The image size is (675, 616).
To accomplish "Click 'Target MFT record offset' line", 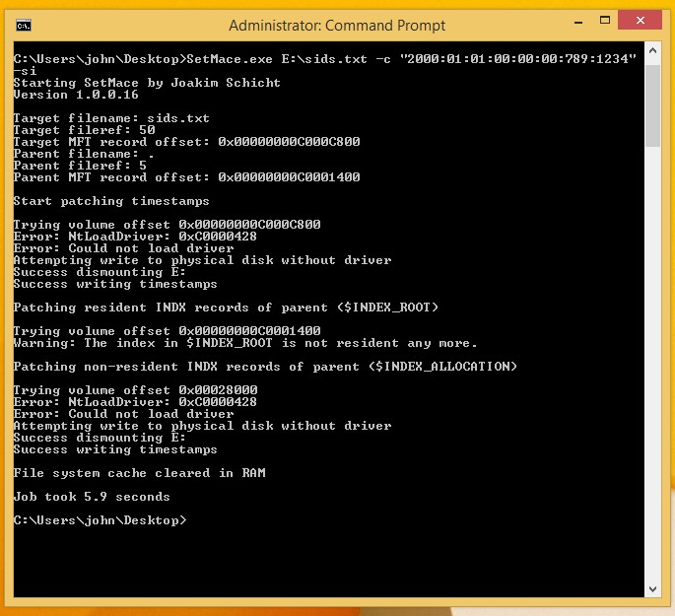I will click(186, 142).
